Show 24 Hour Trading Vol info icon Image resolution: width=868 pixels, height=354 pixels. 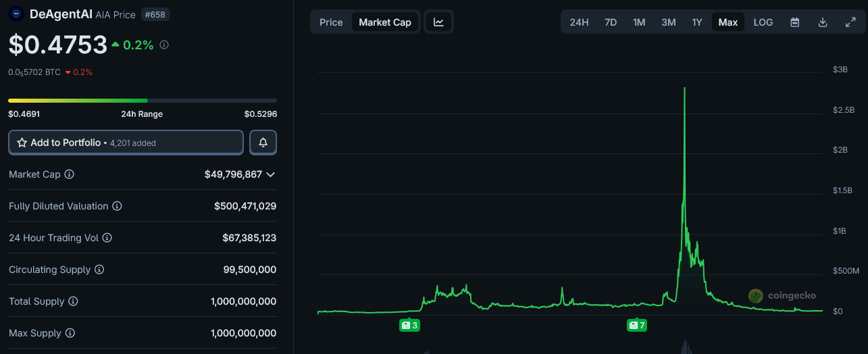pos(107,238)
